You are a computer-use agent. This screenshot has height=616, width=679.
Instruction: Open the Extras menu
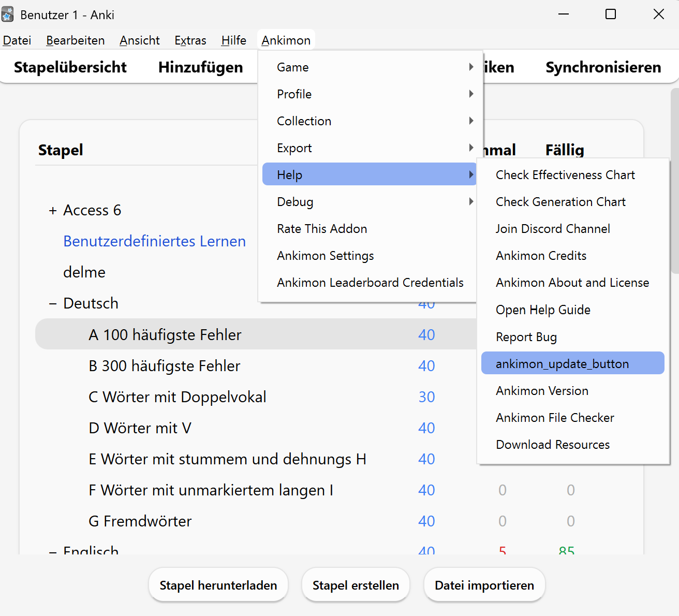(x=190, y=40)
